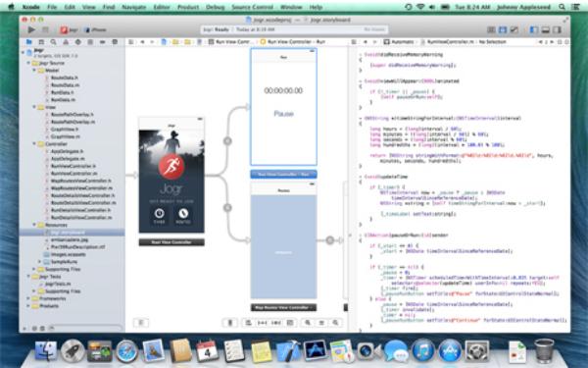Viewport: 588px width, 368px height.
Task: Collapse the Resources group disclosure triangle
Action: (x=34, y=225)
